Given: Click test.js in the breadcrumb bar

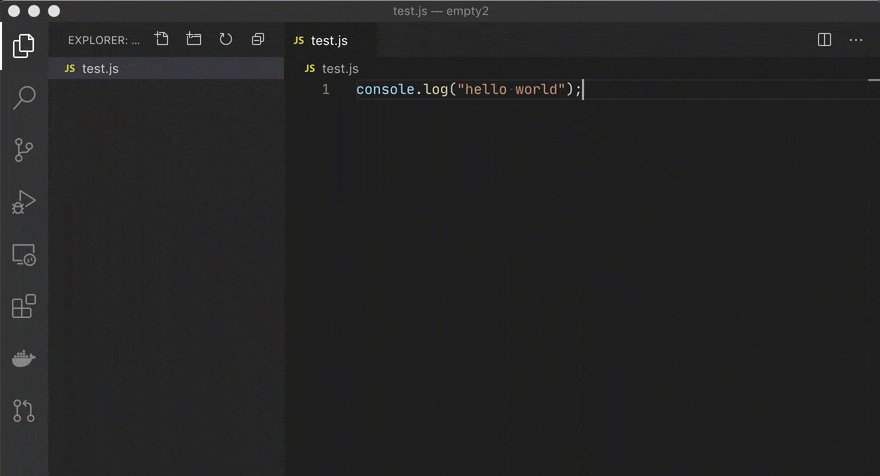Looking at the screenshot, I should [x=340, y=68].
